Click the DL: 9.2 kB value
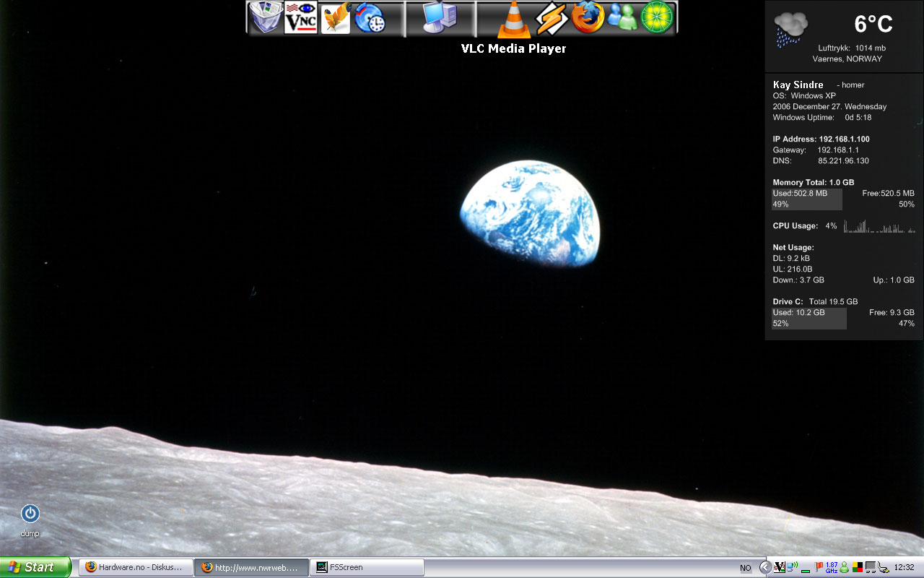 click(791, 258)
